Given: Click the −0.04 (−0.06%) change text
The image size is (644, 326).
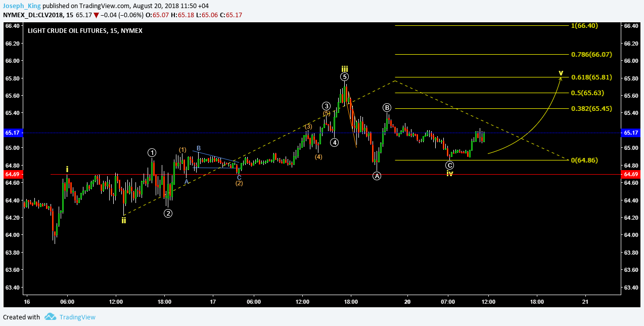Looking at the screenshot, I should coord(121,15).
